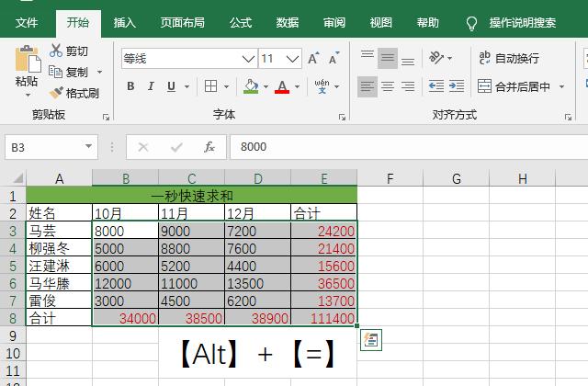Click the text orientation icon
The height and width of the screenshot is (386, 588).
coord(436,58)
